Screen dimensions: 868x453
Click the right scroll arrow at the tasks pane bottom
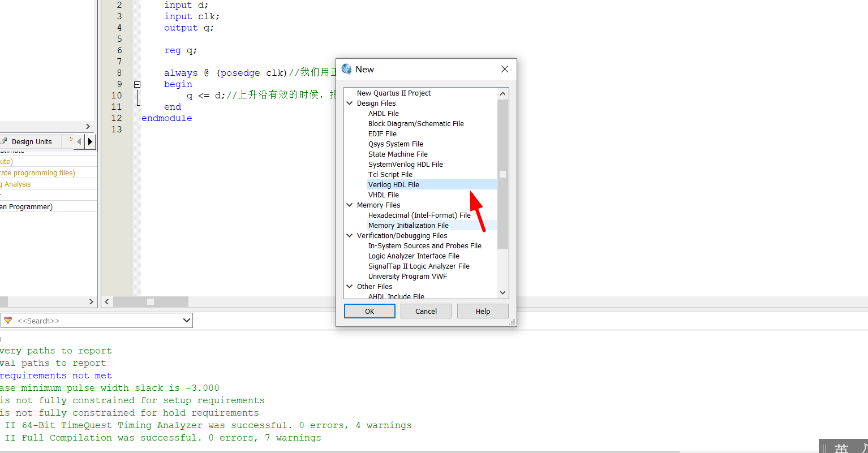[91, 302]
